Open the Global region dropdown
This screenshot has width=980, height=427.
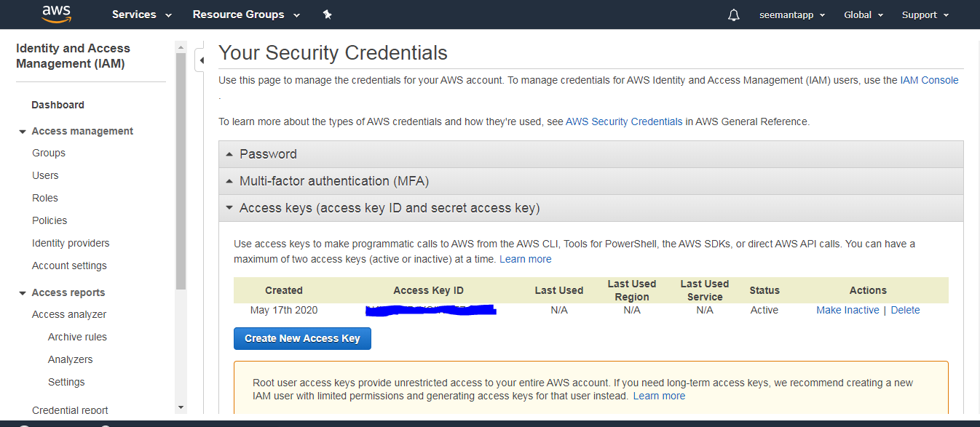coord(864,15)
